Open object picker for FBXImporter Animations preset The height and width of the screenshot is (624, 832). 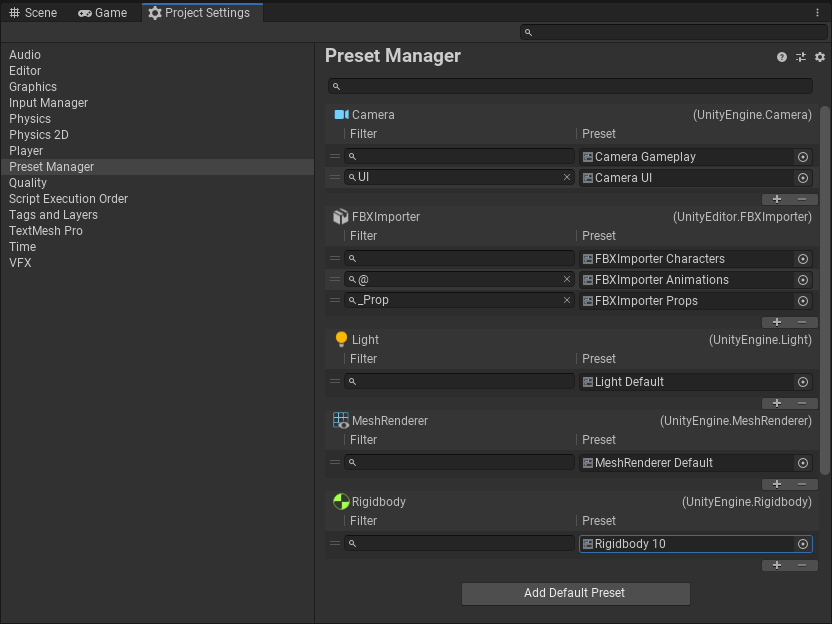(803, 280)
